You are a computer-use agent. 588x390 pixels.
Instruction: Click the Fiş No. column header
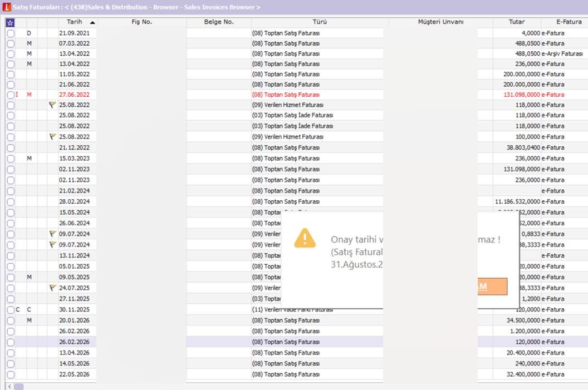[x=142, y=22]
